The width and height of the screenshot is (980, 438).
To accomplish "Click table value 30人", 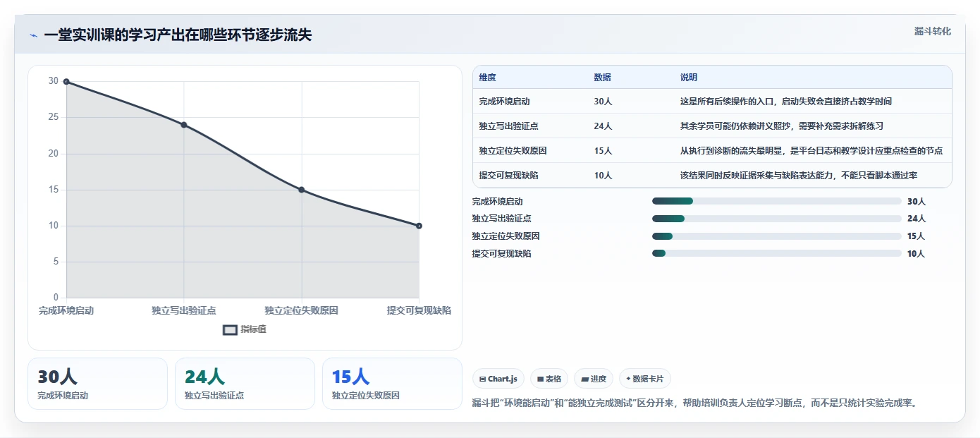I will click(603, 102).
